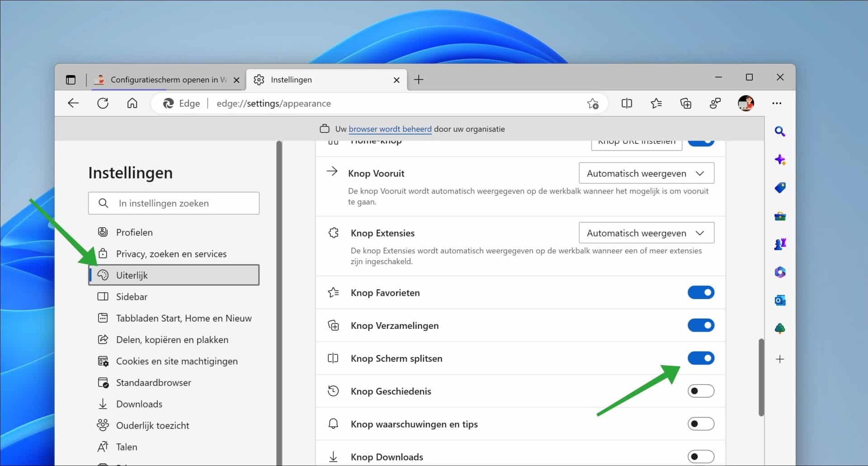Open the Shopping sidebar icon
The image size is (868, 466).
pyautogui.click(x=780, y=188)
